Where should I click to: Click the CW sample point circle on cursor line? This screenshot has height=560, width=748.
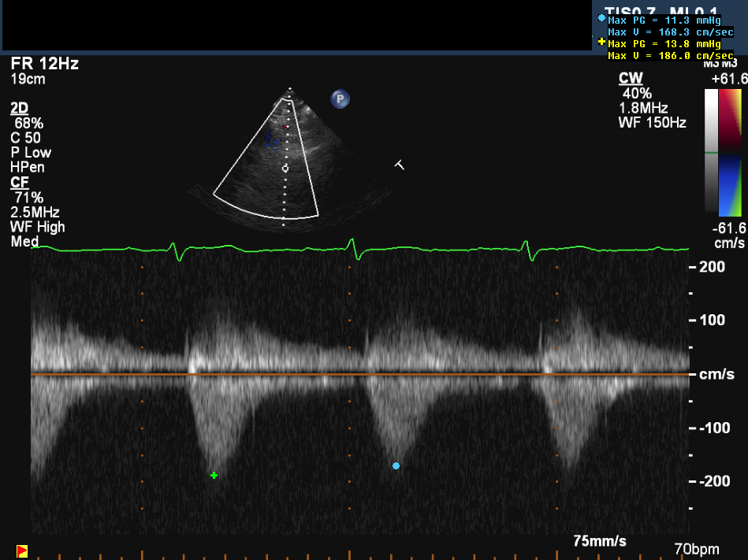pyautogui.click(x=285, y=168)
